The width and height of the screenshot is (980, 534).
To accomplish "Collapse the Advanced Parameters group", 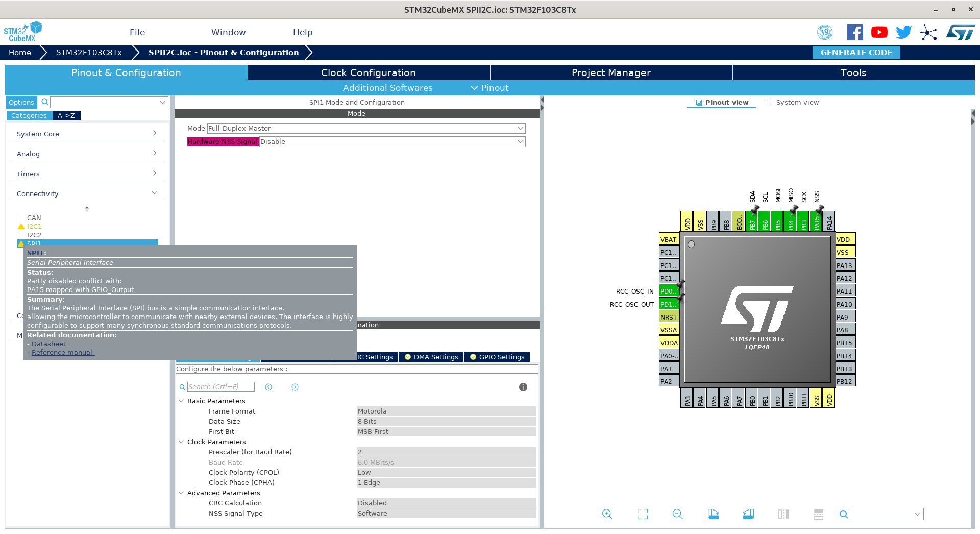I will click(181, 493).
